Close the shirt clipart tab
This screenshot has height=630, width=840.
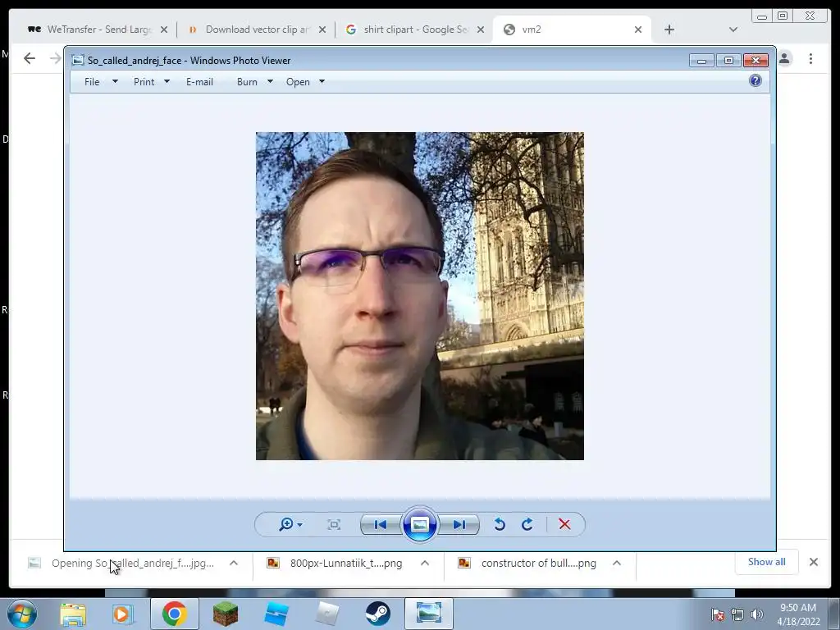tap(481, 30)
